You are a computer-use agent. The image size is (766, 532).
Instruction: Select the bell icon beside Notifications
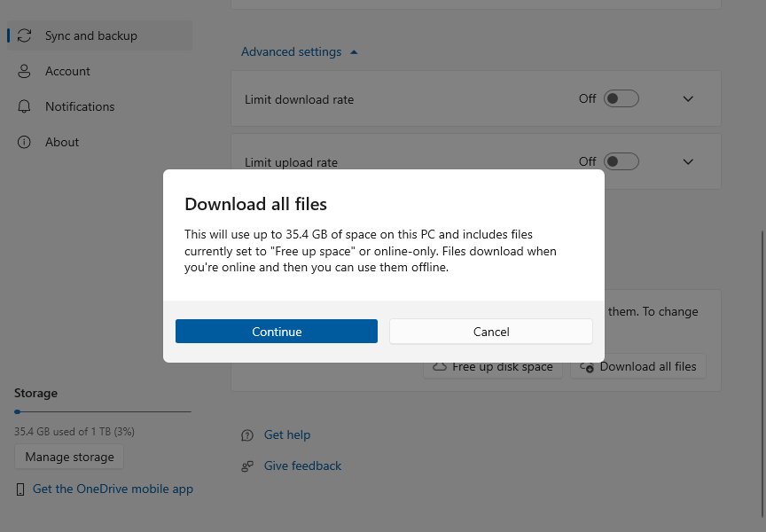coord(24,106)
